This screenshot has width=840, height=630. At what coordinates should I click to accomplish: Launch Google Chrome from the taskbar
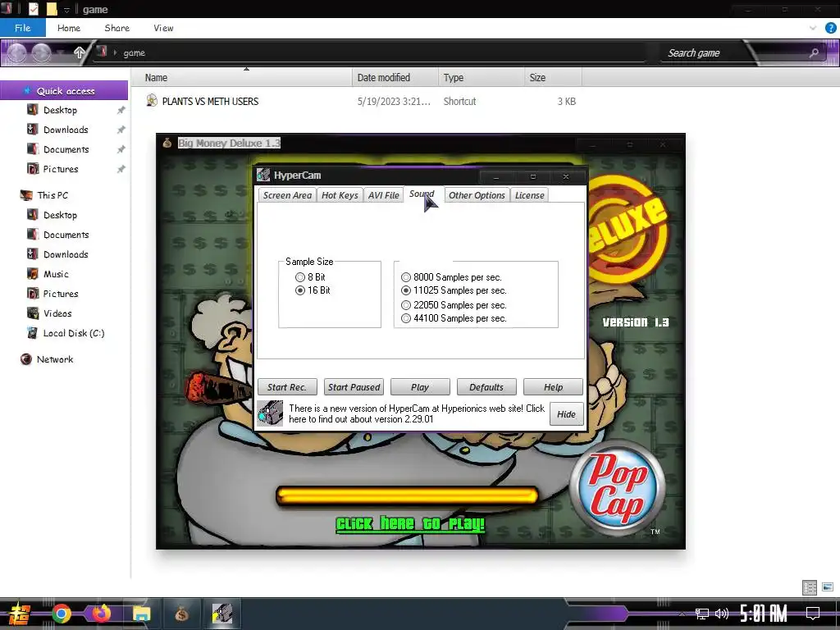click(x=61, y=614)
